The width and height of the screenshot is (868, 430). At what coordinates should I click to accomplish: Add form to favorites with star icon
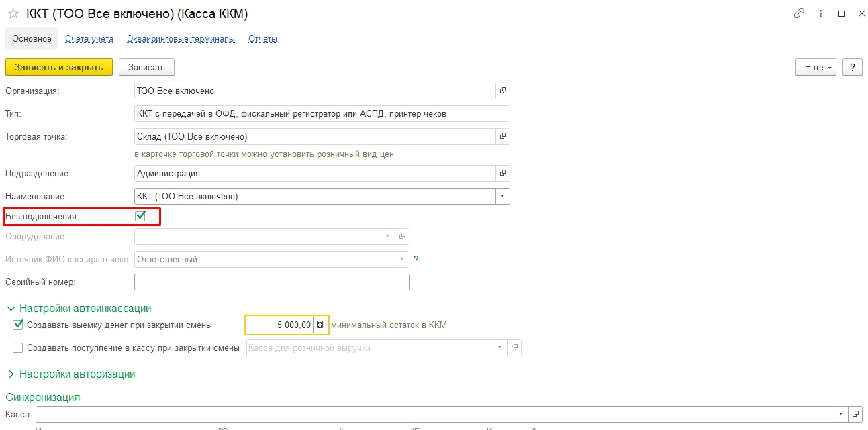pos(13,13)
